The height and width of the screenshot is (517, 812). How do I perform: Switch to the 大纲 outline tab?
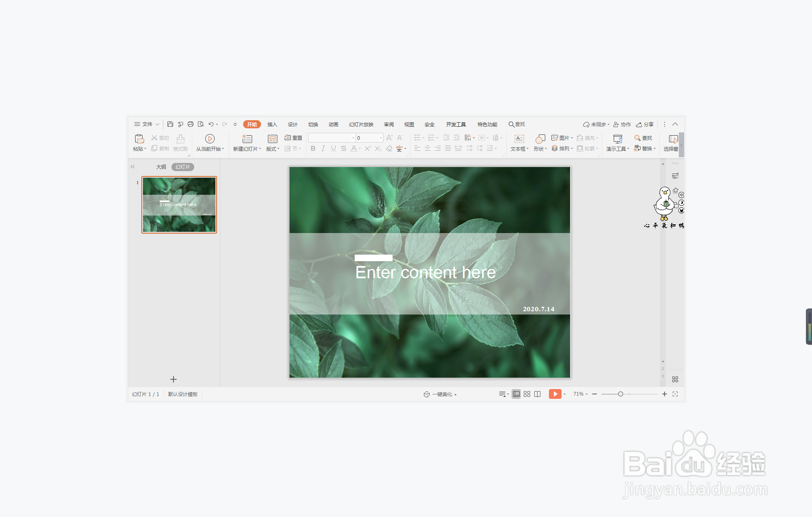pos(161,167)
